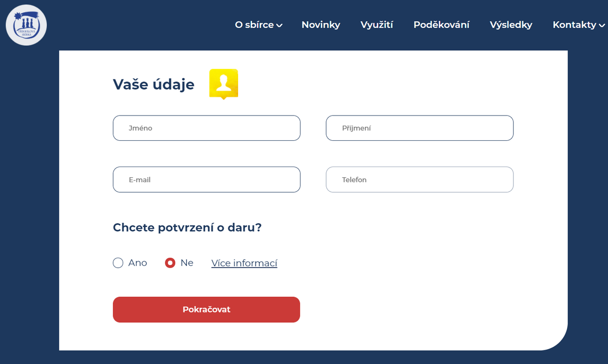This screenshot has height=364, width=608.
Task: Click the Vaše údaje heading
Action: [154, 85]
